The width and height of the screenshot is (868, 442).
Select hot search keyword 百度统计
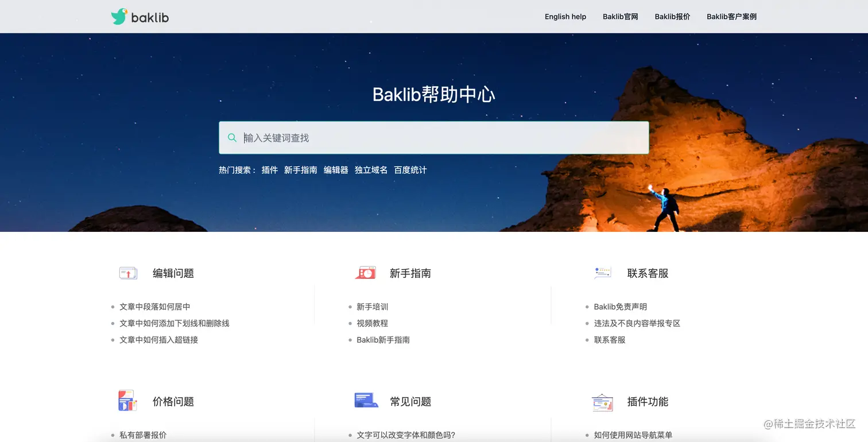410,170
